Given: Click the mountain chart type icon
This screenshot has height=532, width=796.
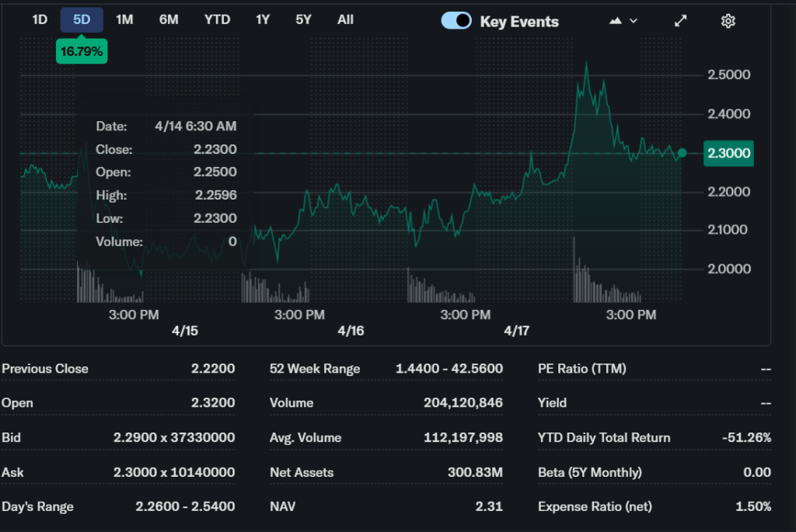Looking at the screenshot, I should pos(616,21).
